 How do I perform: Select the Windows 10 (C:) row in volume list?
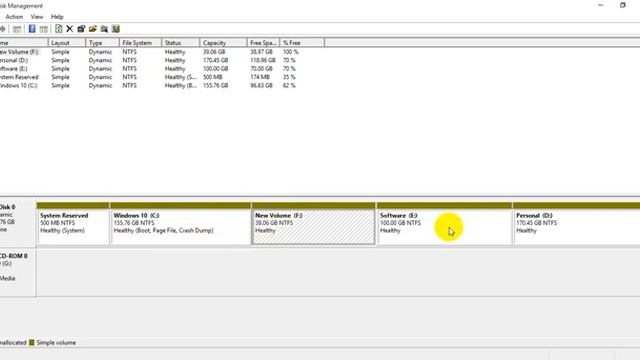(x=150, y=85)
